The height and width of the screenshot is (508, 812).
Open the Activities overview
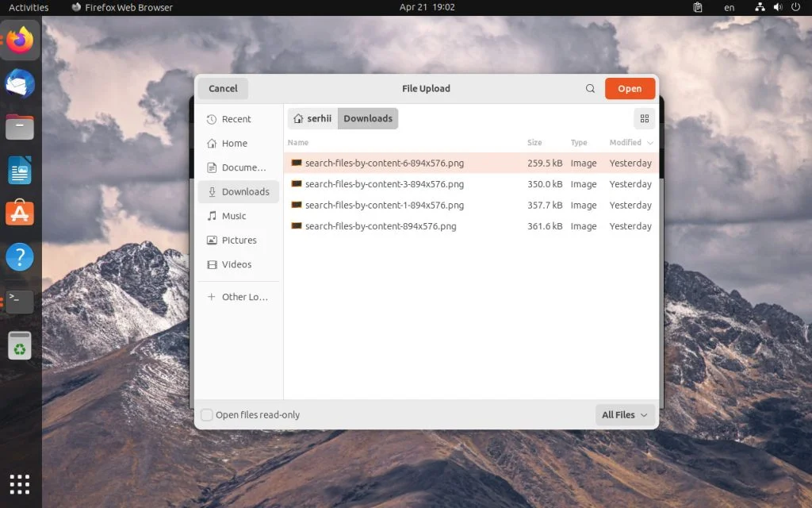tap(28, 7)
